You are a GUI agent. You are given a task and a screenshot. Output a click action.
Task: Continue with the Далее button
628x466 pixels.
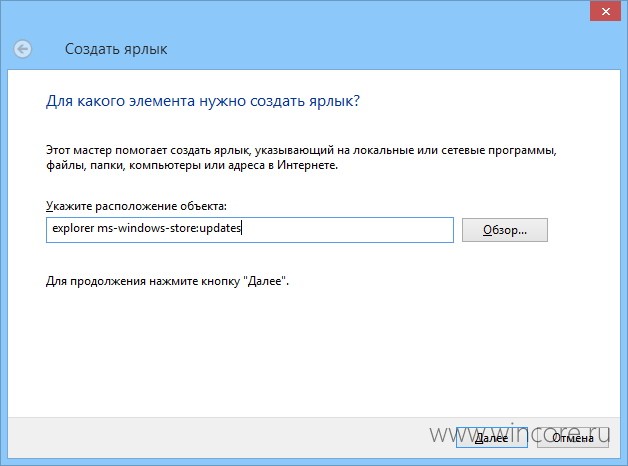click(491, 438)
